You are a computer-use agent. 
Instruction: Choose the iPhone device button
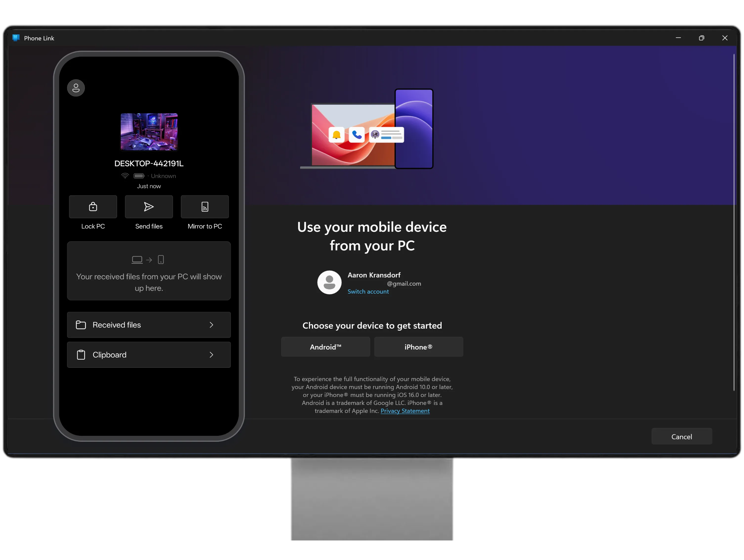point(418,347)
